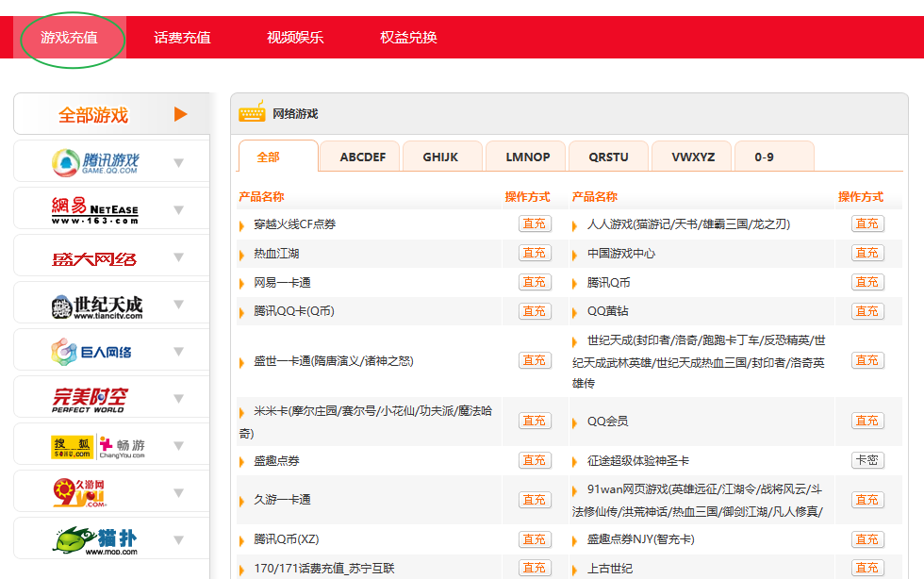Screen dimensions: 924x579
Task: Filter games by QRSTU tab
Action: point(608,157)
